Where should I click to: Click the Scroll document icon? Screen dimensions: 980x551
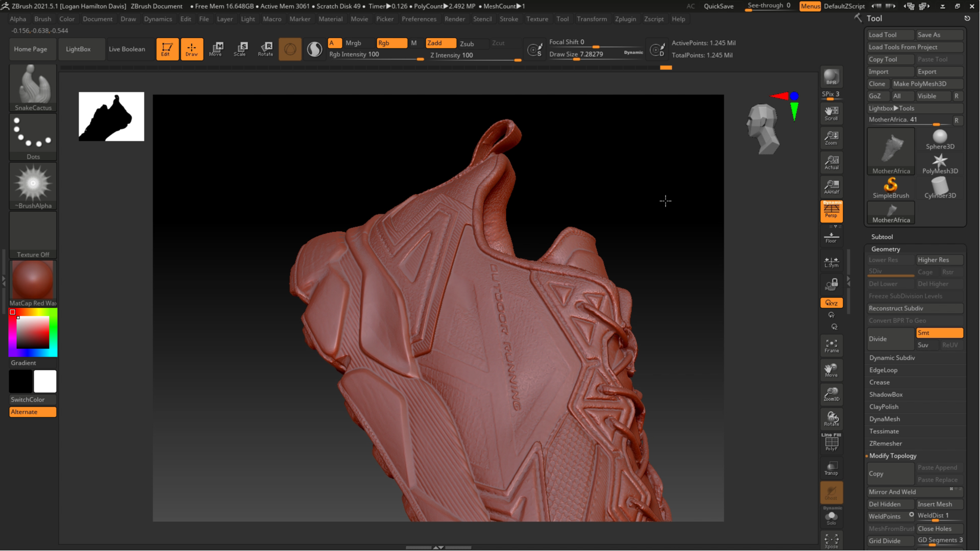(x=831, y=113)
